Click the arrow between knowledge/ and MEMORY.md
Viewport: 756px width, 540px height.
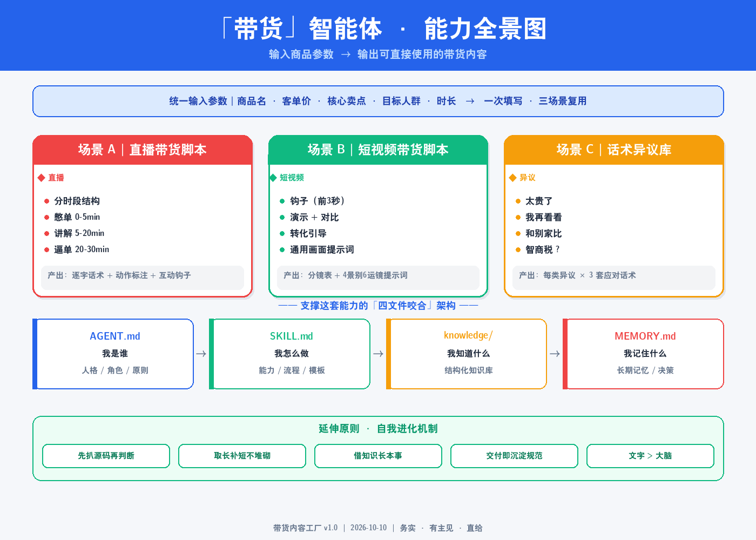555,354
